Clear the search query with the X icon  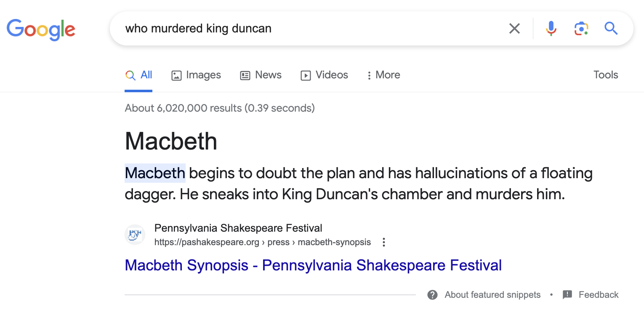click(514, 28)
